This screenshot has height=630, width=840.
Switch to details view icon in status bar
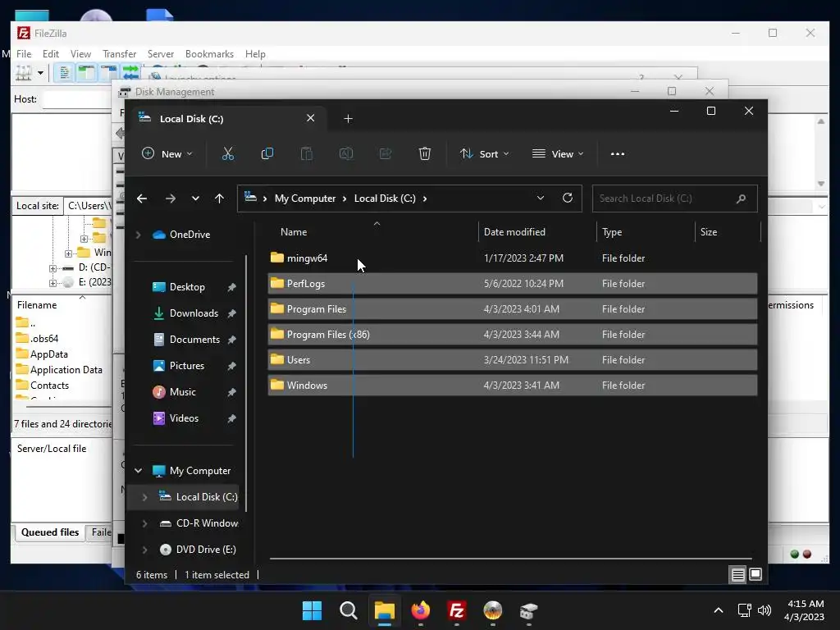click(737, 575)
